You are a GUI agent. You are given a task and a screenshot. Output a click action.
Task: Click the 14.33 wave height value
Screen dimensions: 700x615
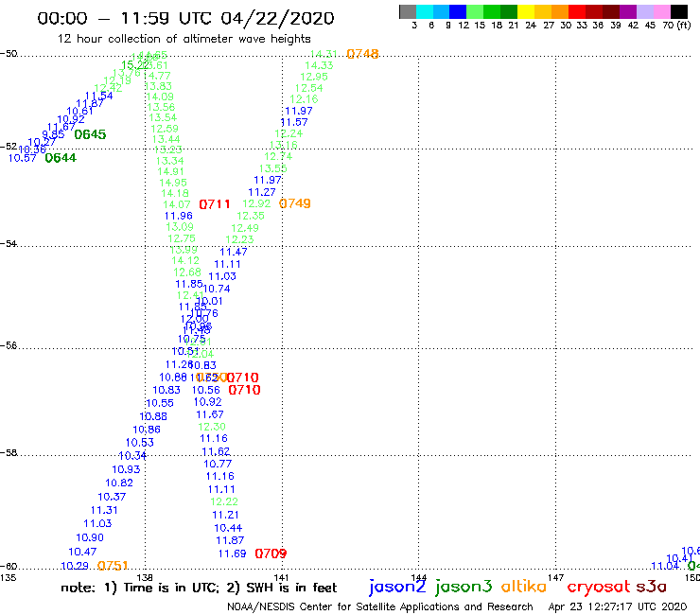click(319, 65)
